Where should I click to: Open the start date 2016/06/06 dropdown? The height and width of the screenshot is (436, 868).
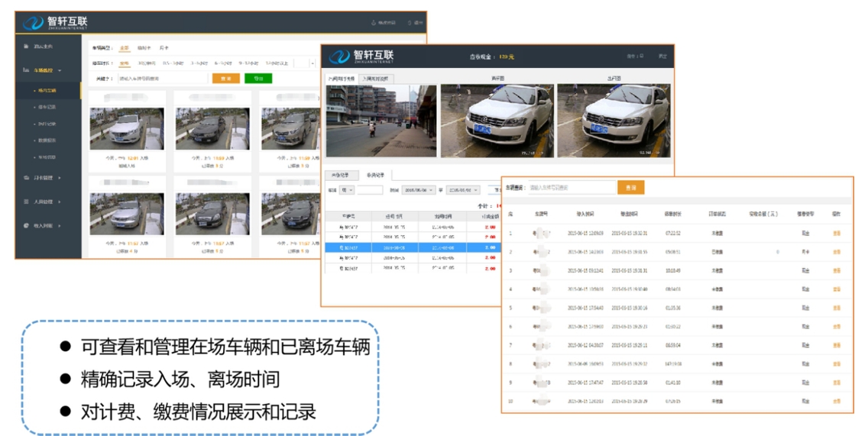tap(419, 190)
